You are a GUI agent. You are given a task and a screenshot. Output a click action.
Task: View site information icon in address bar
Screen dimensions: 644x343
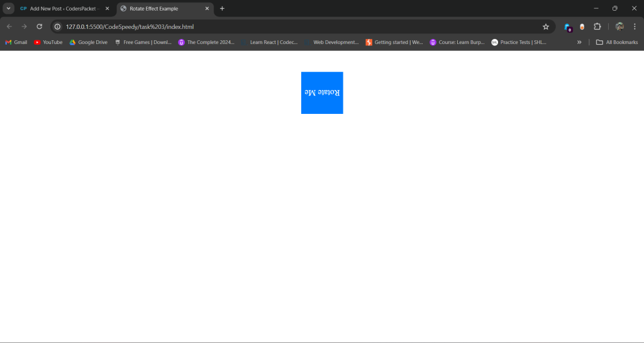point(57,26)
